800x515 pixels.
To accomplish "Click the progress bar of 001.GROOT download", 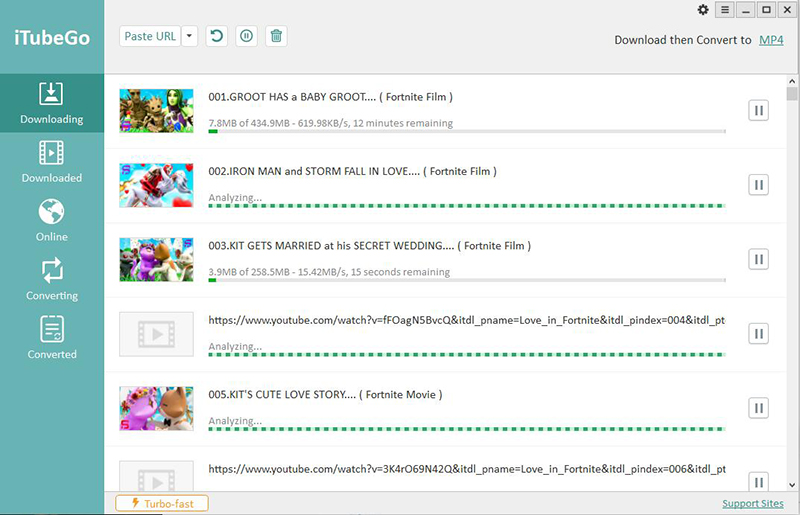I will click(467, 132).
